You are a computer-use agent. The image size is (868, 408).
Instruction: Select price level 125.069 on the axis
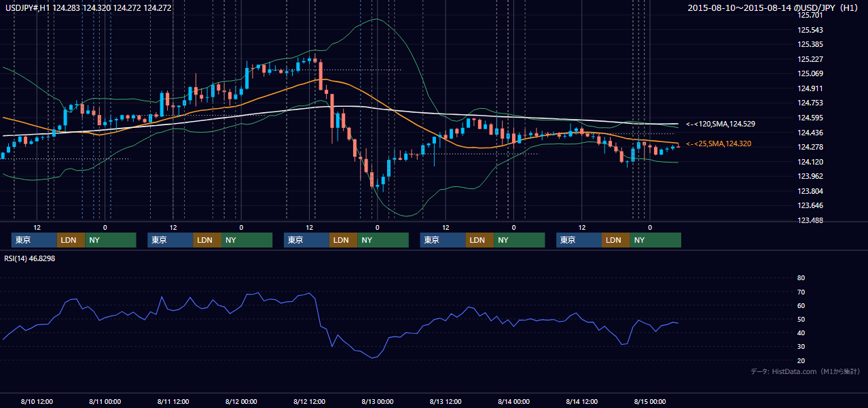(810, 73)
